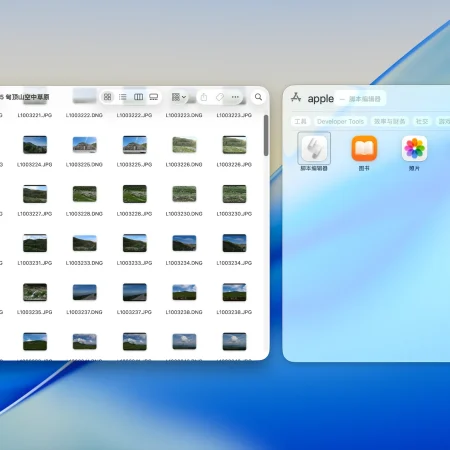This screenshot has height=450, width=450.
Task: Click the file name L1003233.JPG
Action: coord(134,263)
